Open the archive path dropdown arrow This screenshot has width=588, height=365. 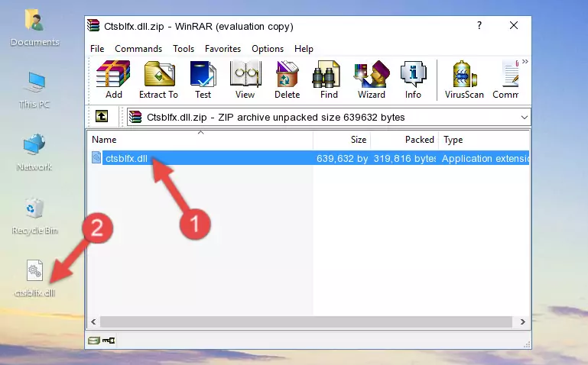coord(525,117)
